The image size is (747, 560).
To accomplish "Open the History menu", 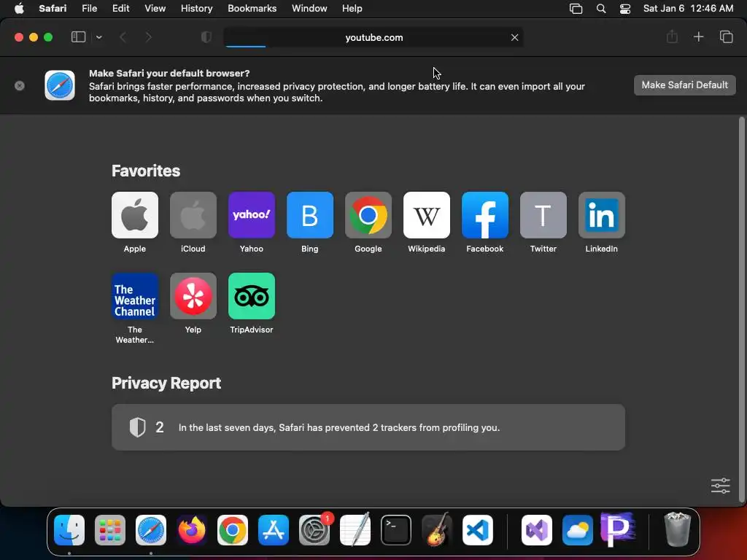I will pyautogui.click(x=196, y=9).
